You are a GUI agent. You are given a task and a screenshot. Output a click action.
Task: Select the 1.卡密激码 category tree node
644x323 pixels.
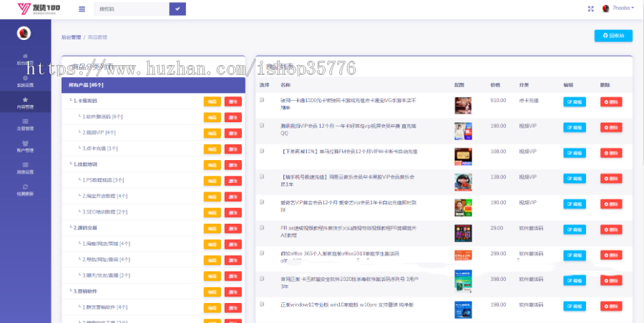90,101
